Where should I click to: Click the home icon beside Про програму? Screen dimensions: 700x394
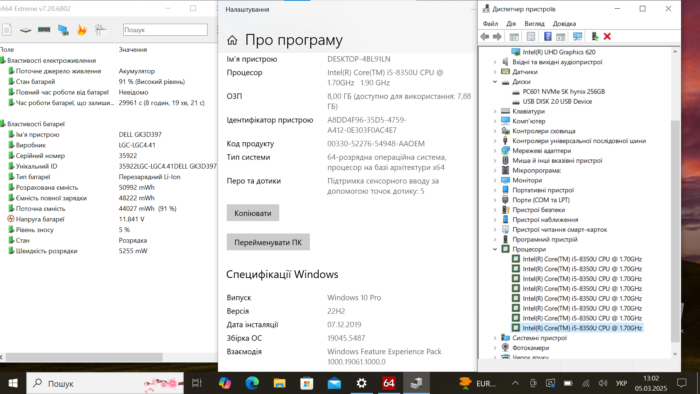pyautogui.click(x=232, y=40)
